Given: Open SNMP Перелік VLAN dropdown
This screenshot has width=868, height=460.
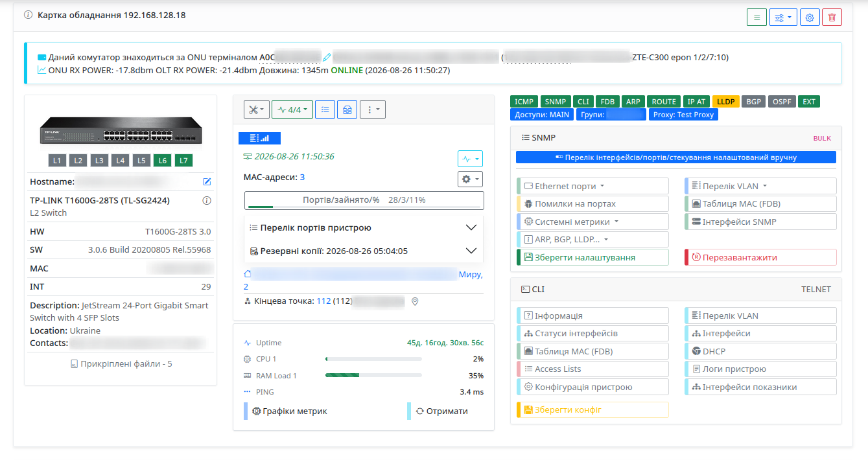Looking at the screenshot, I should coord(760,186).
